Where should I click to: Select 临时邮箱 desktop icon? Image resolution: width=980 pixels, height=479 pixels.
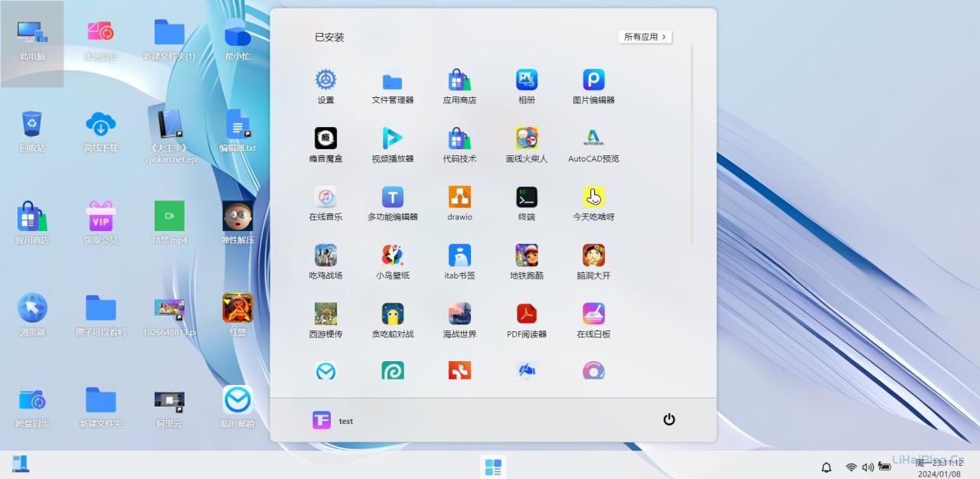[237, 406]
